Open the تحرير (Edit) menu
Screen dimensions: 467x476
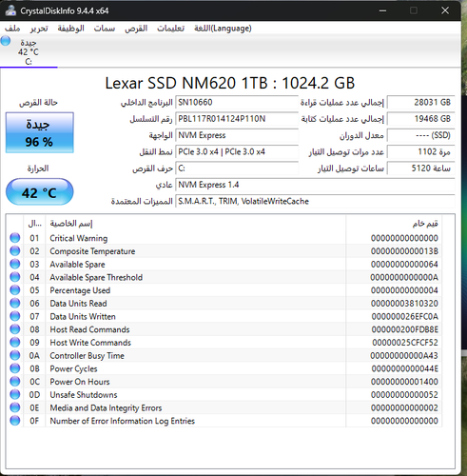pyautogui.click(x=39, y=29)
